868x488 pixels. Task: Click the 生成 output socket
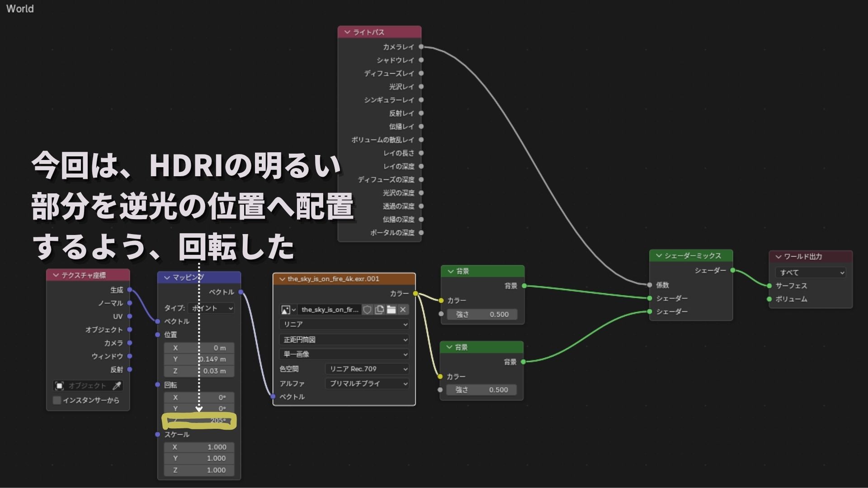129,290
